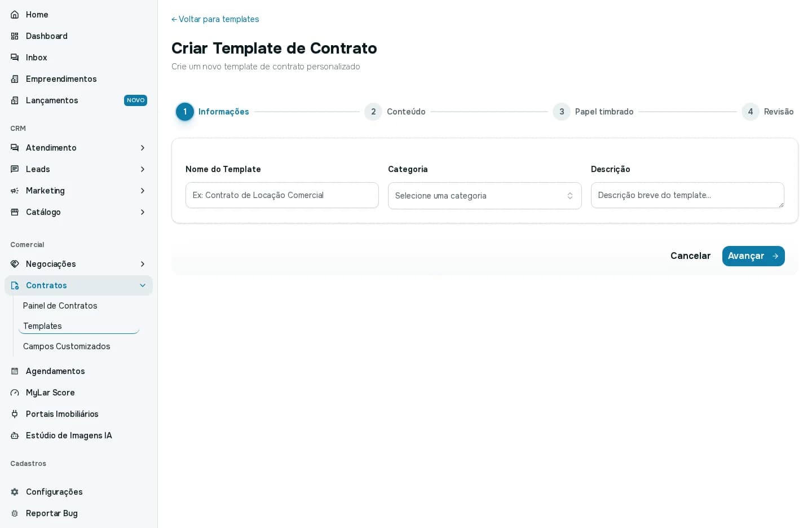Click the MyLar Score gauge icon
The image size is (812, 528).
point(15,393)
